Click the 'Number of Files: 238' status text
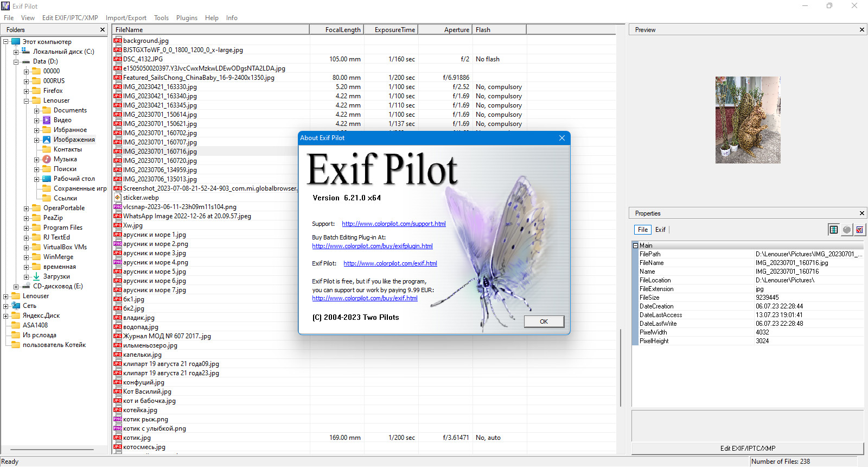 click(x=781, y=462)
